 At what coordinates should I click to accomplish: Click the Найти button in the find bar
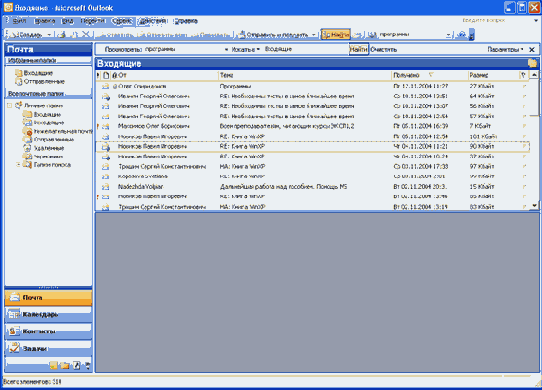coord(358,49)
